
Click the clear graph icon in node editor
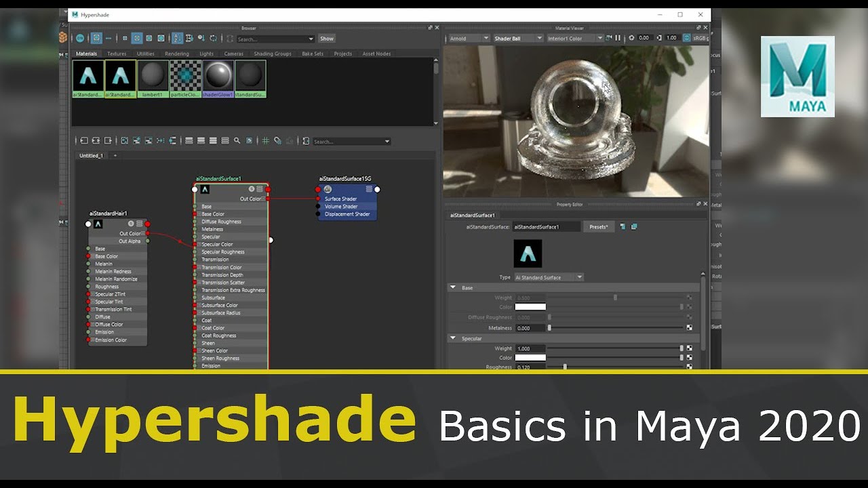coord(125,141)
